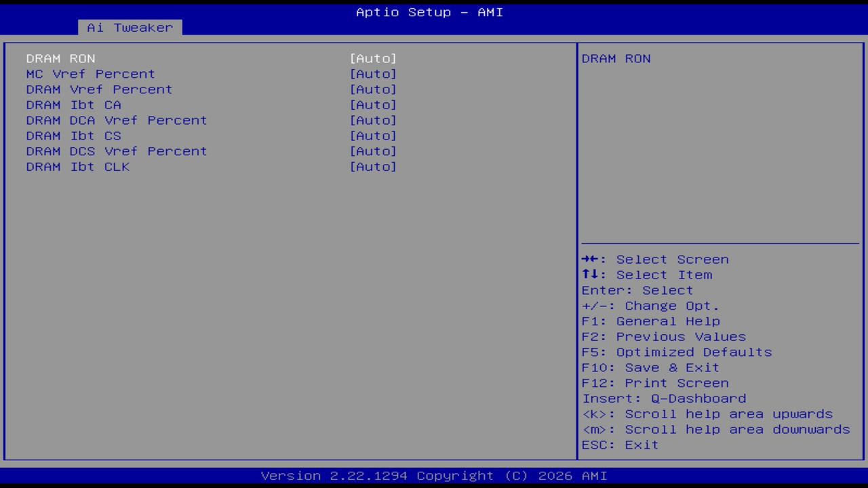Open the Auto dropdown for MC Vref Percent
This screenshot has height=488, width=868.
click(374, 74)
